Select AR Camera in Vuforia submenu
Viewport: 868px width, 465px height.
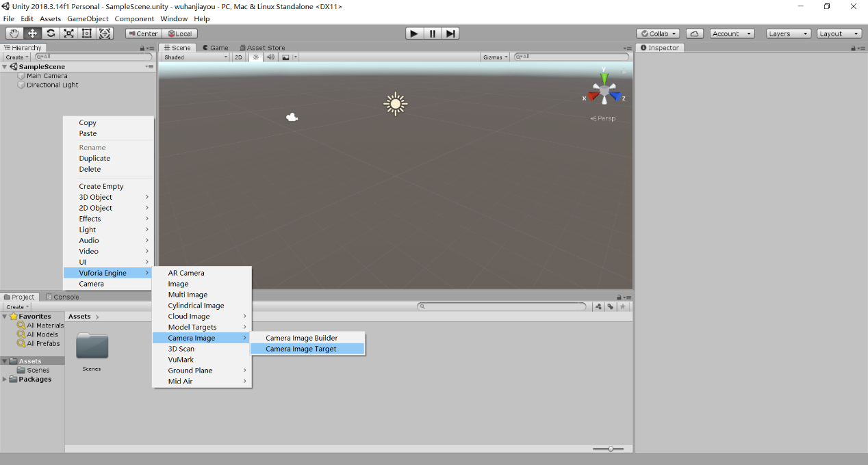coord(186,273)
